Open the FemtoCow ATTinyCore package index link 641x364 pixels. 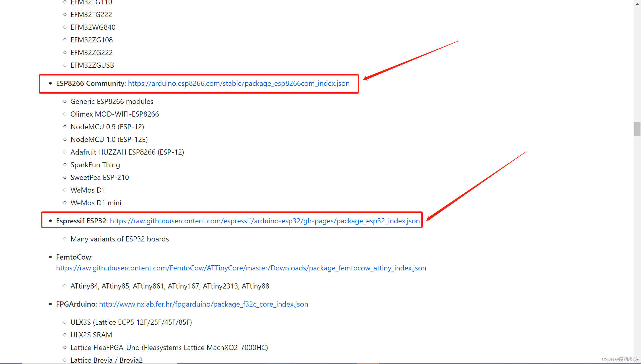241,268
